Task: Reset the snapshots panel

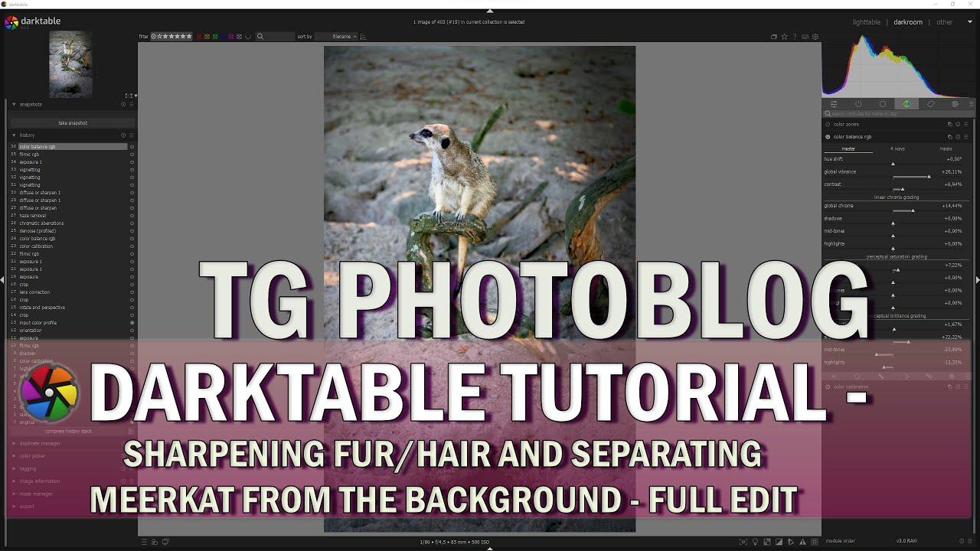Action: click(x=123, y=104)
